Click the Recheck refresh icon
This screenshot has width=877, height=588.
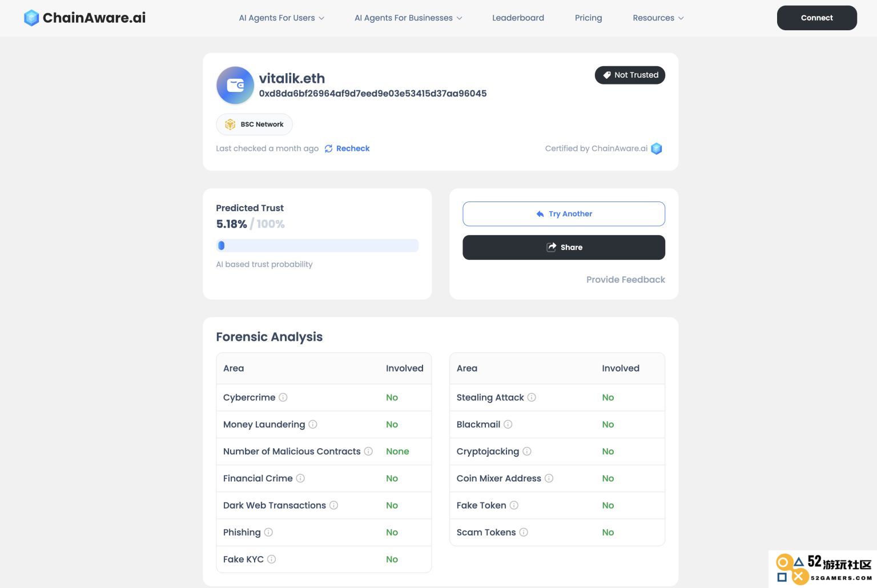[329, 149]
